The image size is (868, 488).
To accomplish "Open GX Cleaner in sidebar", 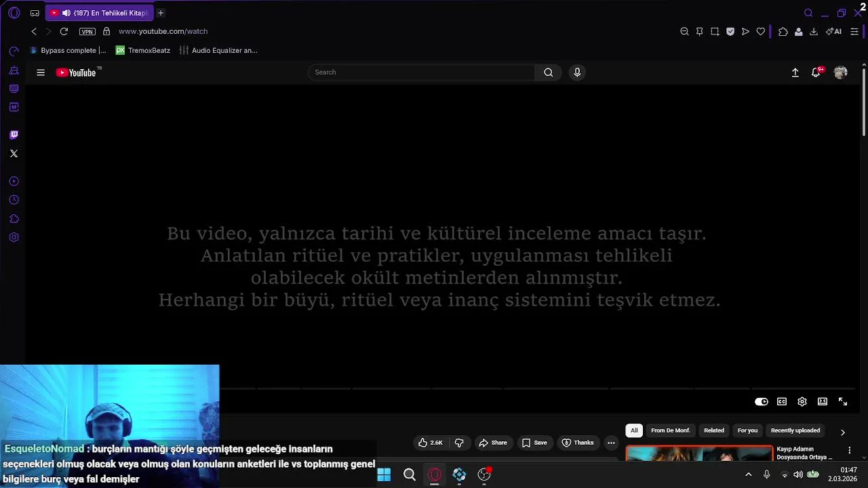I will point(14,70).
